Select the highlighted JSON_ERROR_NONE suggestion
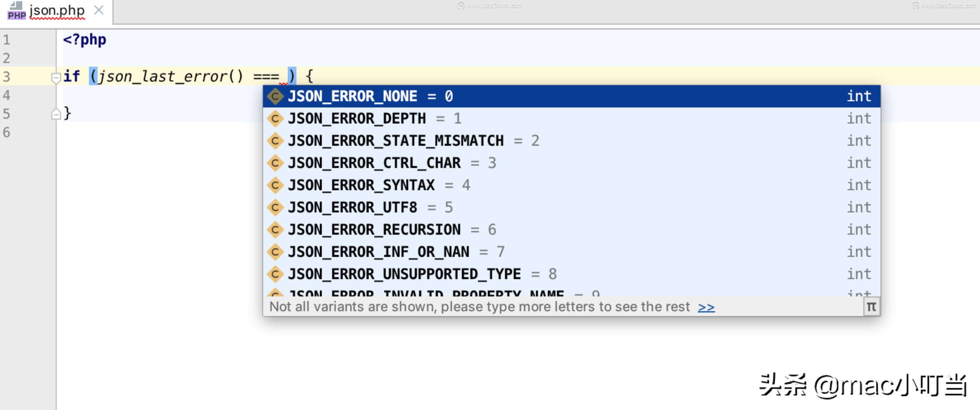 tap(353, 96)
